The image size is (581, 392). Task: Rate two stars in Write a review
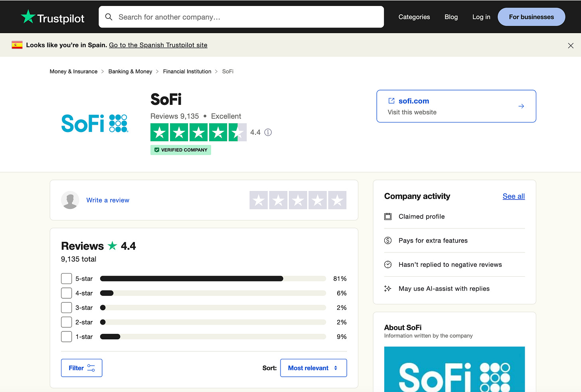coord(278,200)
